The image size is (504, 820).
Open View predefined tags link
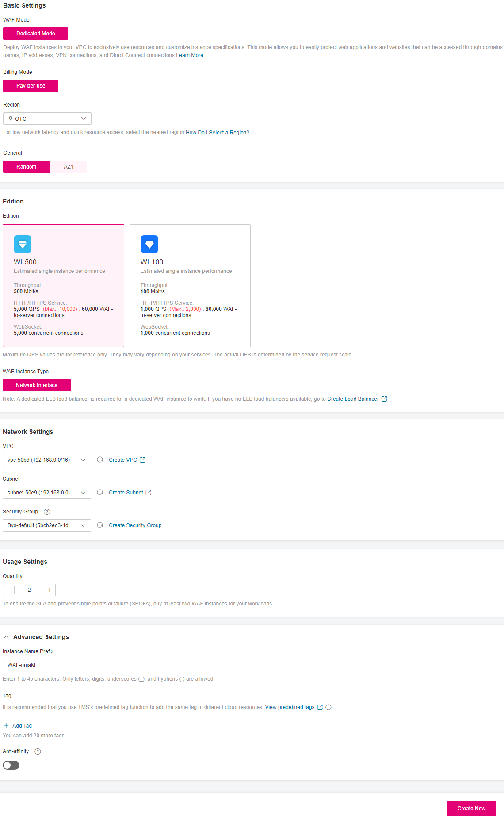(x=290, y=707)
